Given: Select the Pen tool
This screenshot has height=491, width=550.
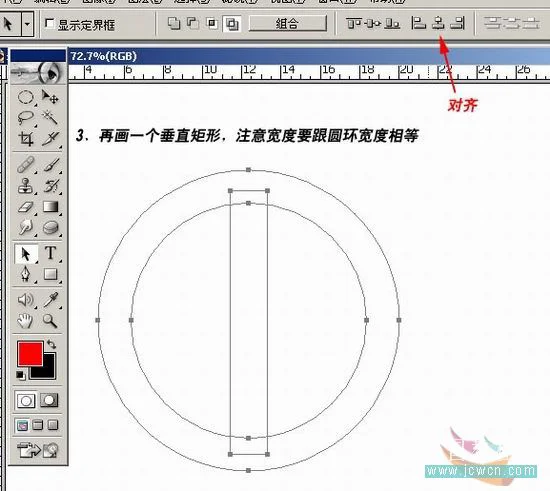Looking at the screenshot, I should pos(26,274).
